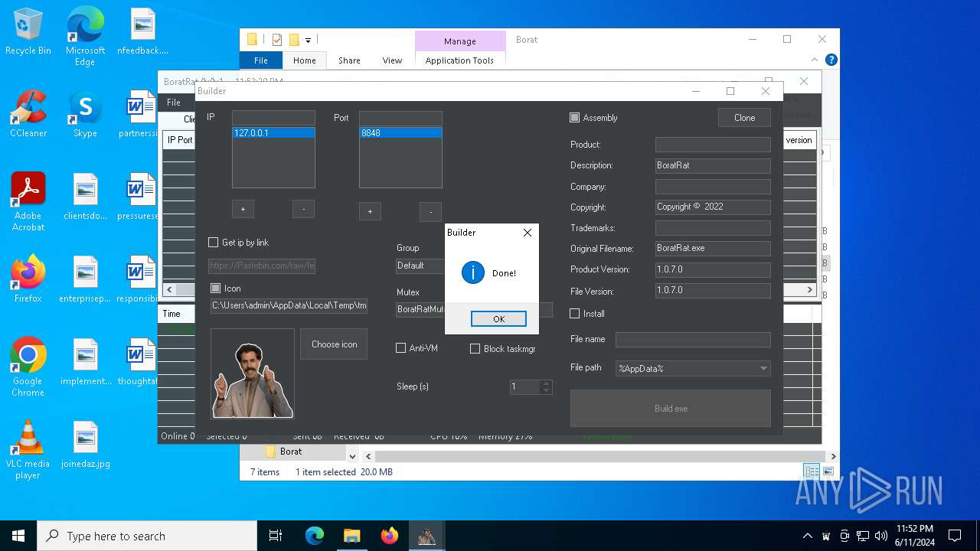Close the Done message dialog
Image resolution: width=980 pixels, height=551 pixels.
(x=527, y=233)
